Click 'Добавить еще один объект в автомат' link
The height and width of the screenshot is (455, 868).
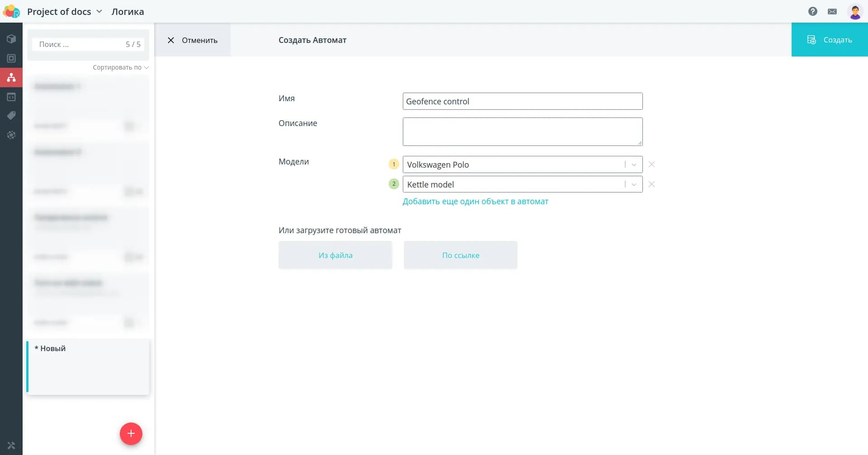point(475,202)
